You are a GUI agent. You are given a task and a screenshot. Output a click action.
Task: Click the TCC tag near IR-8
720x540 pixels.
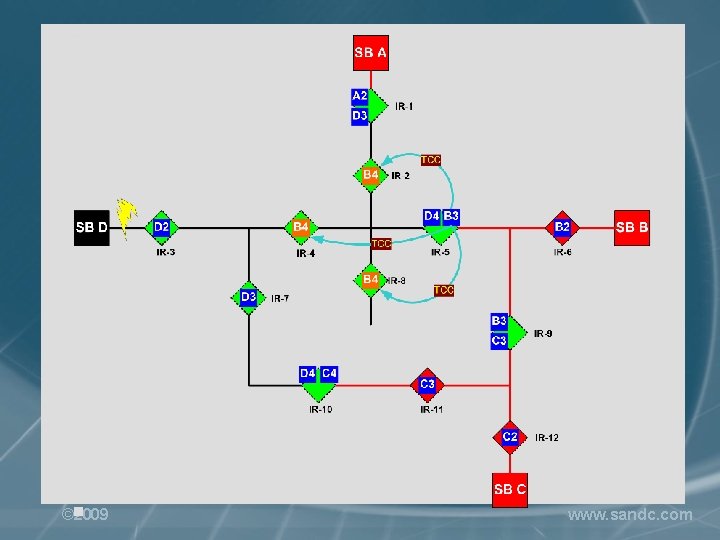444,291
